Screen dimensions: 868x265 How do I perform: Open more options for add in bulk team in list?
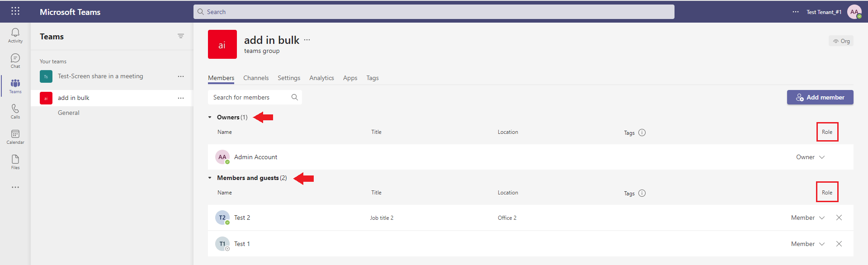tap(181, 98)
